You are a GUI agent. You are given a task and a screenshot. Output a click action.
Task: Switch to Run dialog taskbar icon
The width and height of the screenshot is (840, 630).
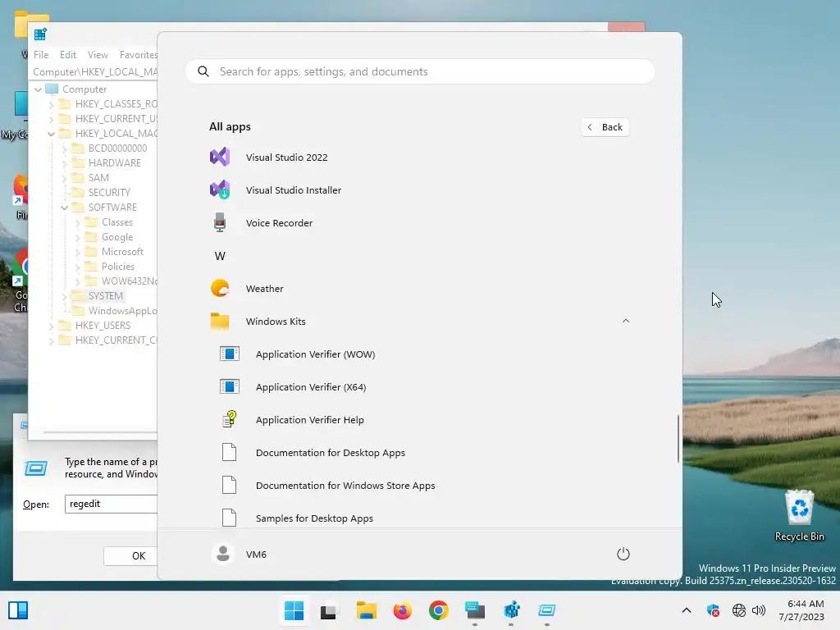tap(547, 610)
